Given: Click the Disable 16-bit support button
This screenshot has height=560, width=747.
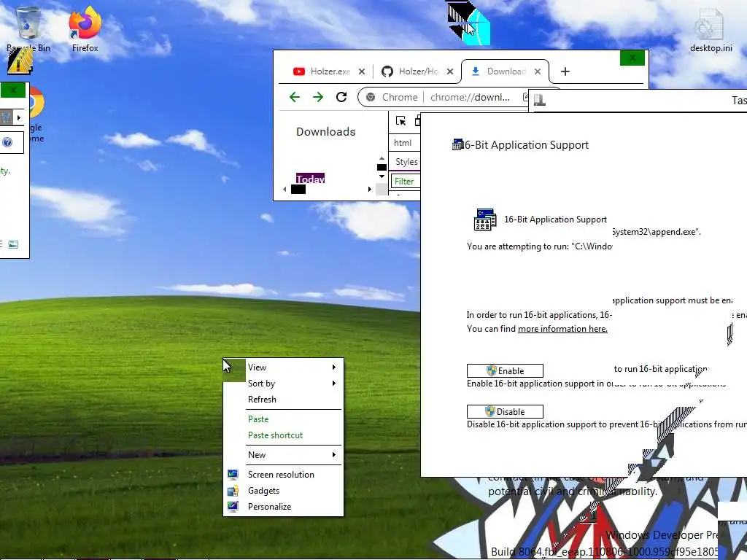Looking at the screenshot, I should [505, 411].
